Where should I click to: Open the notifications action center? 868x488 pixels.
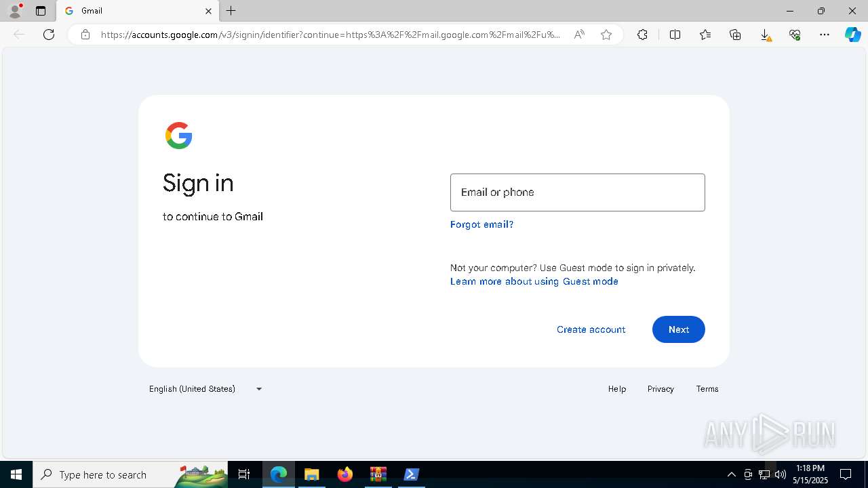click(x=846, y=474)
